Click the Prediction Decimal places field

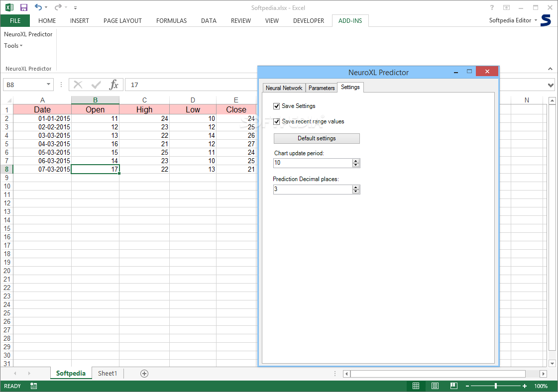(313, 189)
